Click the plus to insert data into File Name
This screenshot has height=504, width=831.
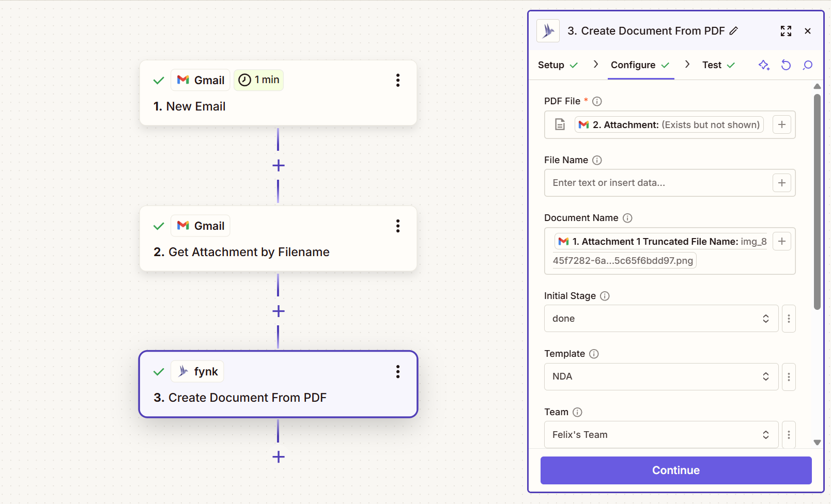pyautogui.click(x=781, y=183)
